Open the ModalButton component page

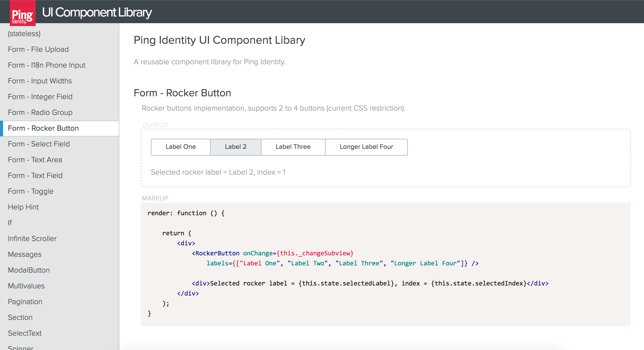(29, 270)
